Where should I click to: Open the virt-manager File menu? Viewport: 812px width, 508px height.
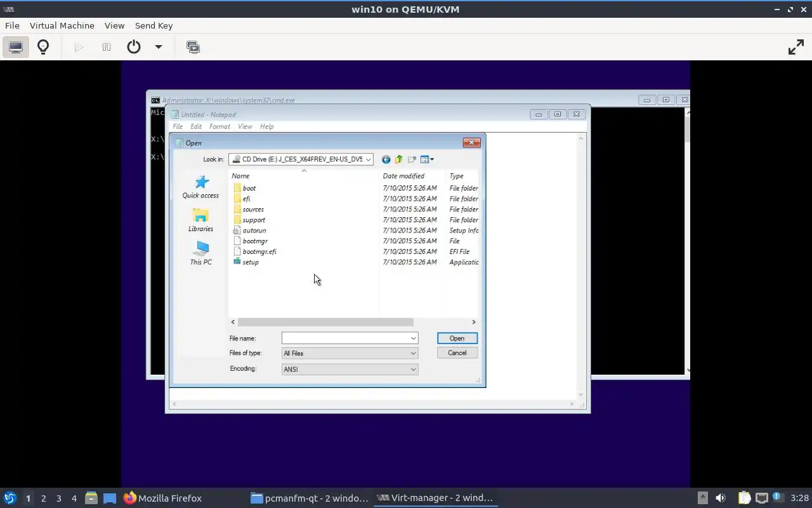tap(12, 25)
